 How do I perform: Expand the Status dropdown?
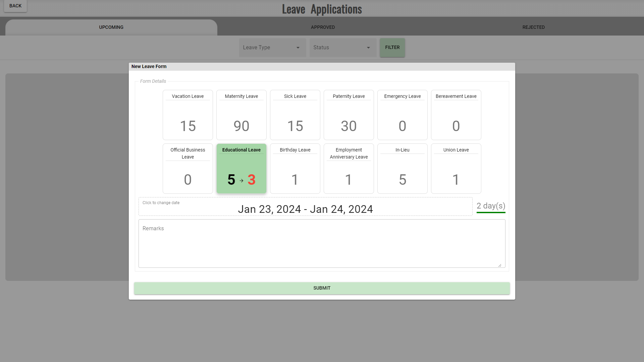[343, 48]
